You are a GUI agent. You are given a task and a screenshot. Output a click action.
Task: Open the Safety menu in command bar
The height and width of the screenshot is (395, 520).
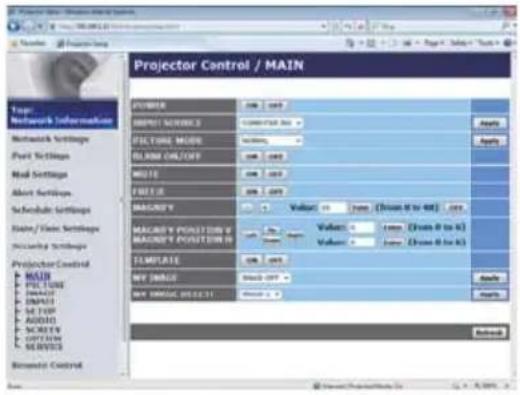click(462, 43)
